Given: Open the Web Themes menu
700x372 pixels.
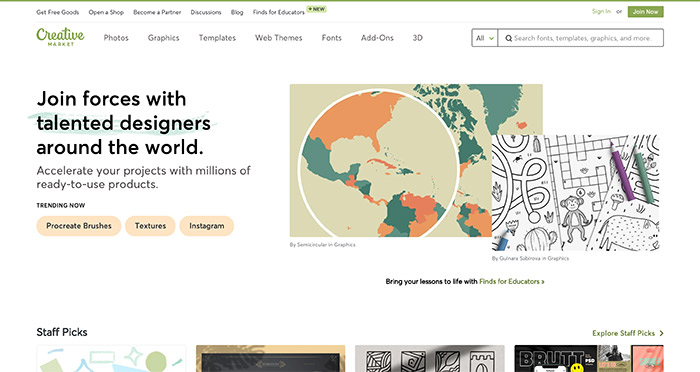Looking at the screenshot, I should pos(279,38).
